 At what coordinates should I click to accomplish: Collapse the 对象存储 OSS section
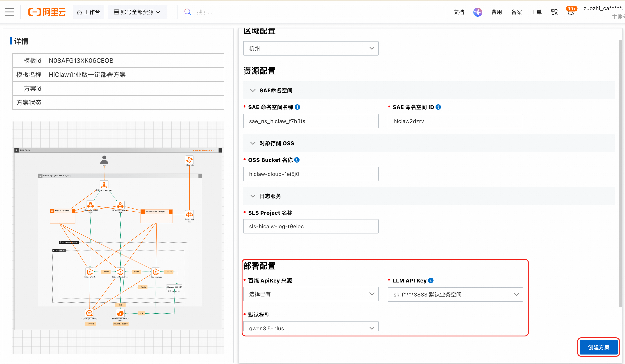tap(253, 143)
